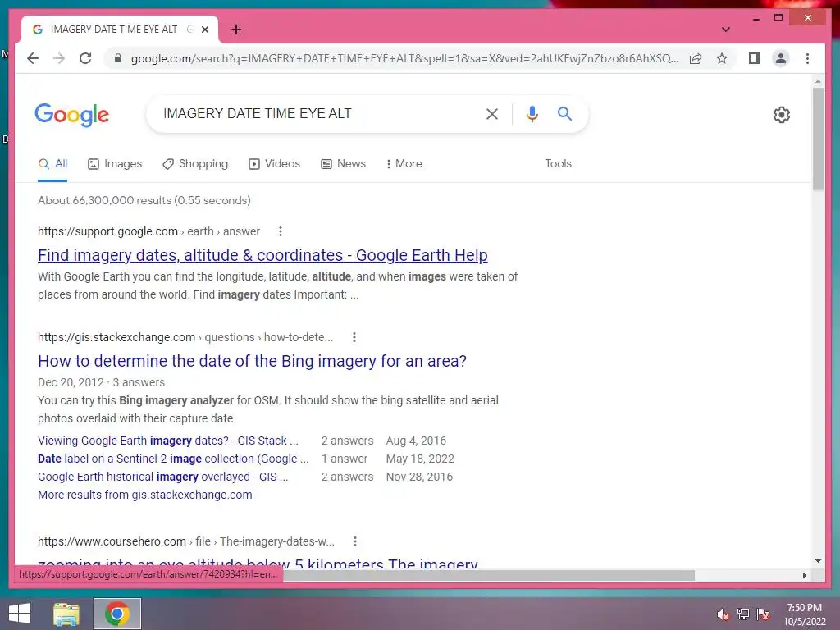Click the vertical scrollbar thumb
Image resolution: width=840 pixels, height=630 pixels.
click(x=818, y=139)
